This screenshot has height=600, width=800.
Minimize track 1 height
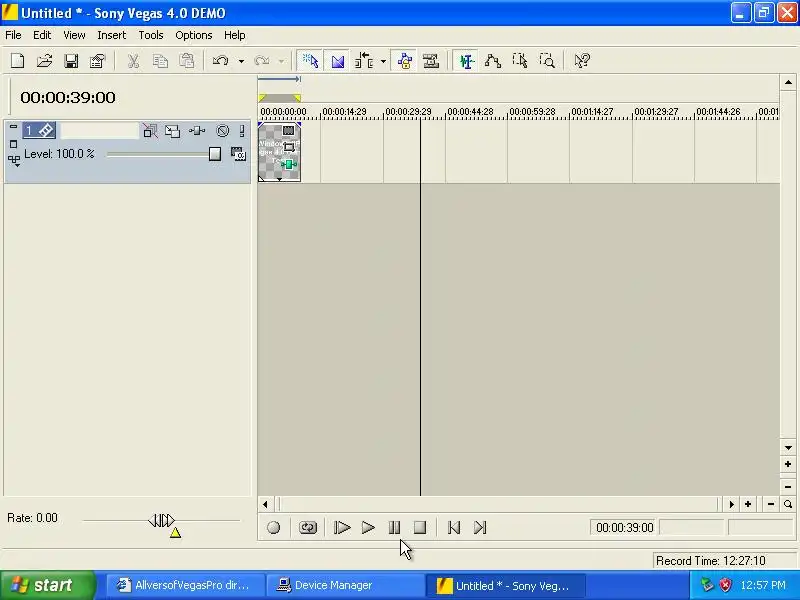13,127
